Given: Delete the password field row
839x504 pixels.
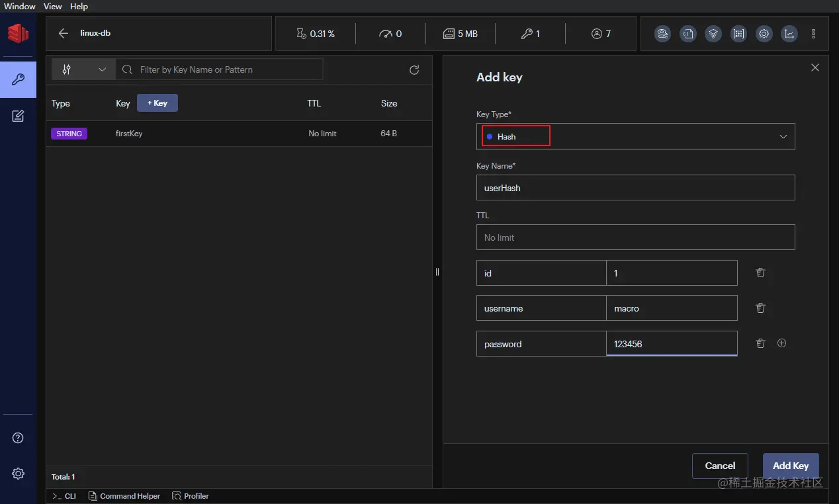Looking at the screenshot, I should click(760, 343).
